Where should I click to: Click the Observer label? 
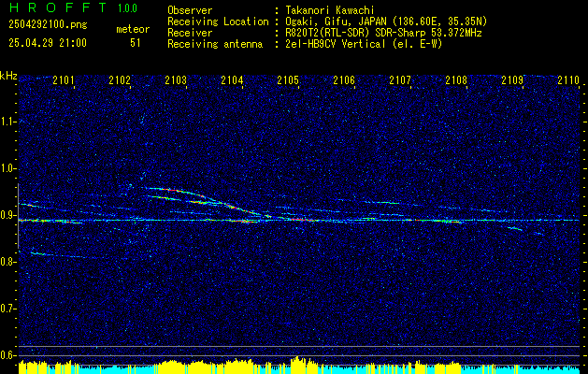[190, 10]
